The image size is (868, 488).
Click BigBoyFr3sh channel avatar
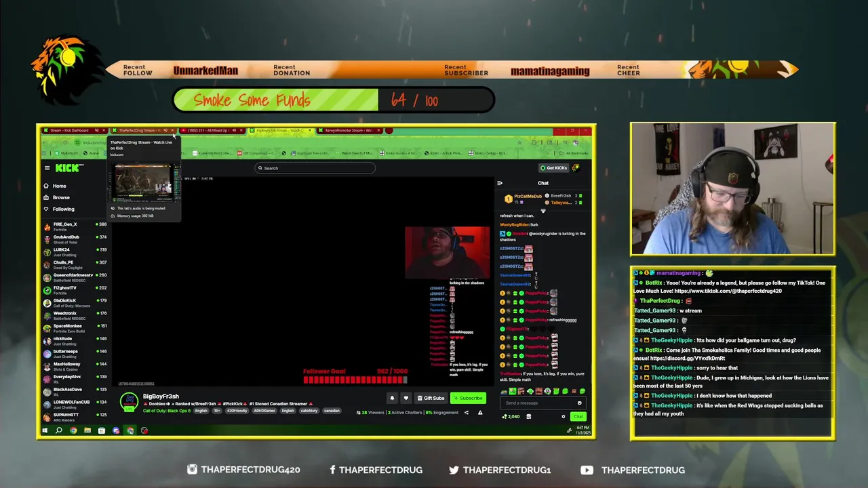click(129, 401)
